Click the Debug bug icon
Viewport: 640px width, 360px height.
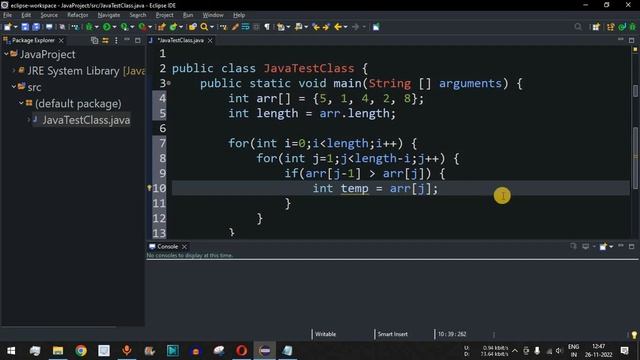tap(89, 27)
